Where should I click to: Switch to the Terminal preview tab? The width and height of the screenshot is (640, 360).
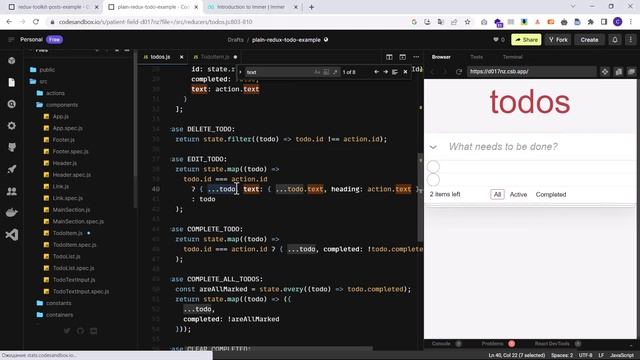tap(512, 57)
